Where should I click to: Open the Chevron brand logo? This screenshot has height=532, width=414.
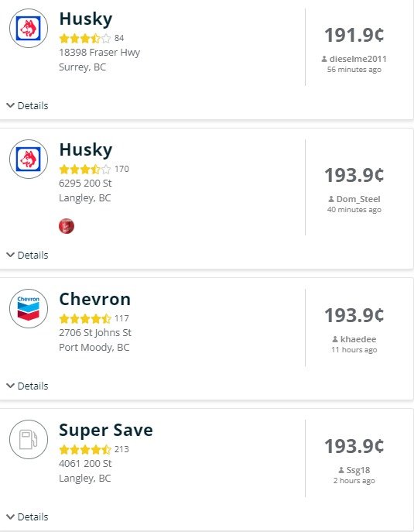click(29, 308)
